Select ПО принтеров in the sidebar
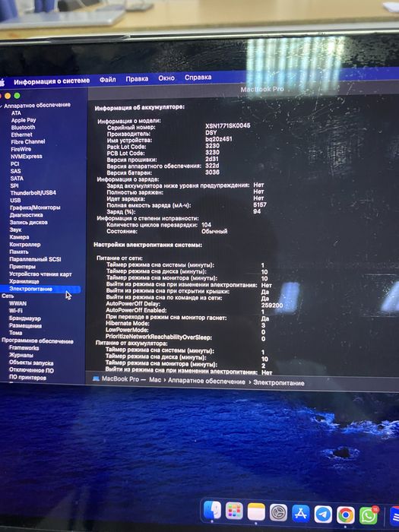 coord(27,378)
